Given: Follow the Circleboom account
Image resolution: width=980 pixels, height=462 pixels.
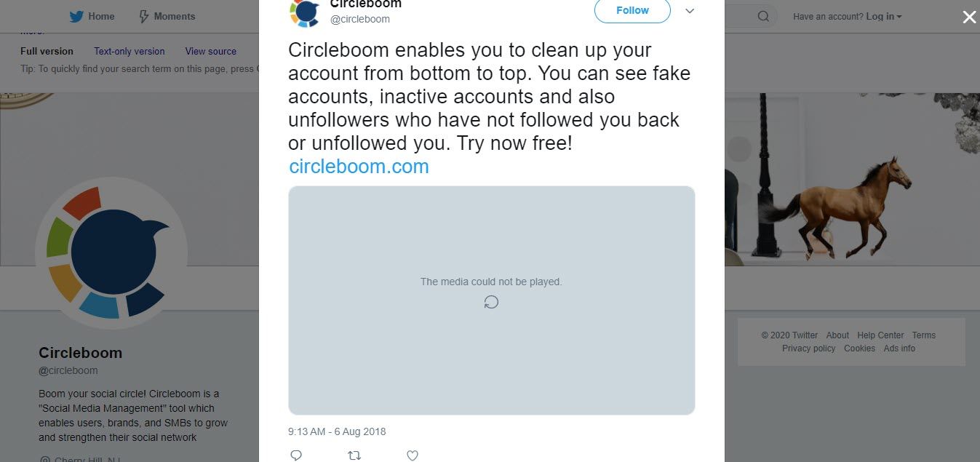Looking at the screenshot, I should (x=632, y=10).
